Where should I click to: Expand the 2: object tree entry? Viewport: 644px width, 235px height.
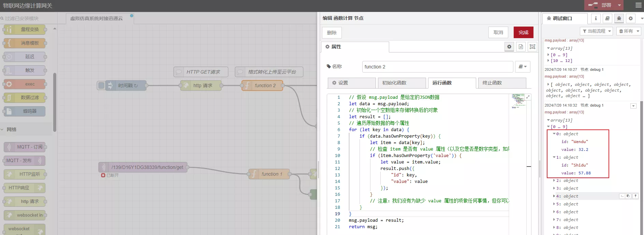(x=554, y=181)
